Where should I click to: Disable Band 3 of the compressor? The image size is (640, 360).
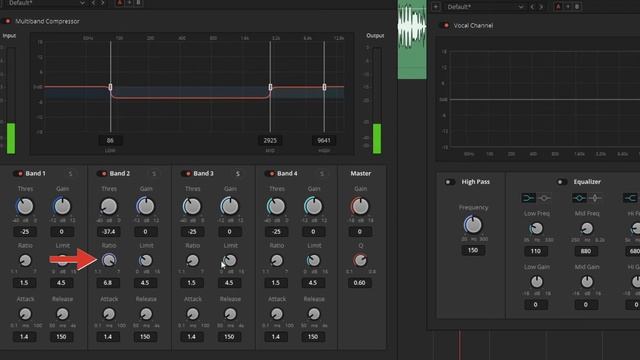pos(186,173)
